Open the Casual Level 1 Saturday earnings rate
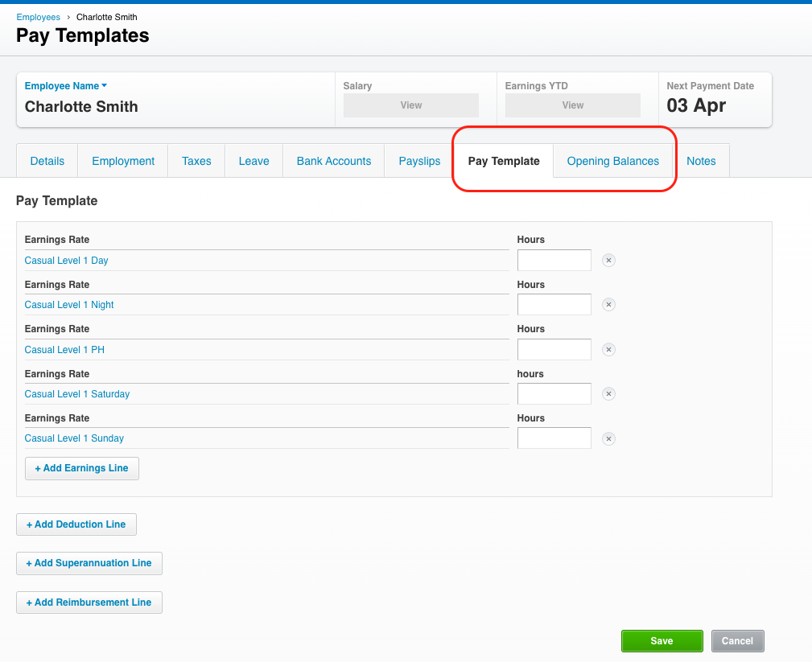The image size is (812, 662). tap(77, 394)
